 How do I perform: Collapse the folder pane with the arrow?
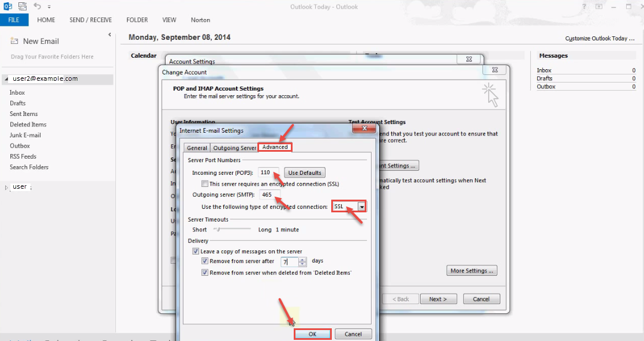click(110, 35)
